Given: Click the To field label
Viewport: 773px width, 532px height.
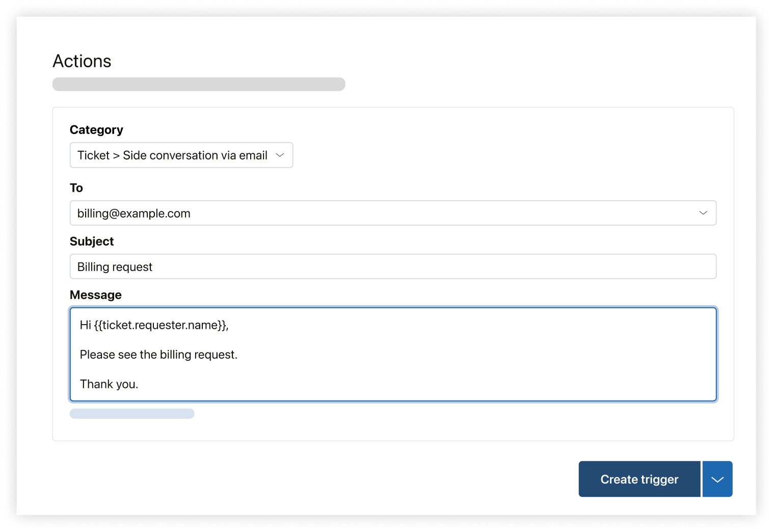Looking at the screenshot, I should pyautogui.click(x=76, y=188).
